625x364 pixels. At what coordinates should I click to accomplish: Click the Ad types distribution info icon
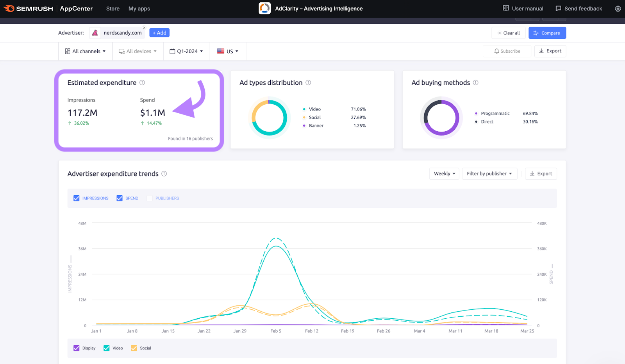308,82
